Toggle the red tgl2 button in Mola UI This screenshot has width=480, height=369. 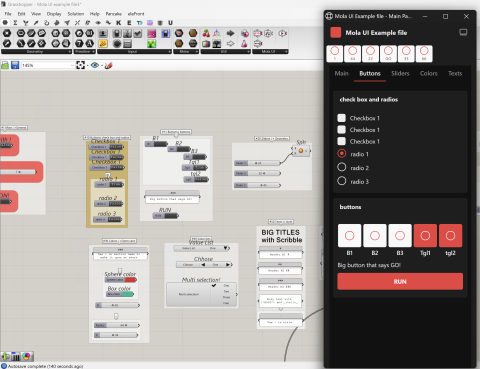(x=450, y=236)
